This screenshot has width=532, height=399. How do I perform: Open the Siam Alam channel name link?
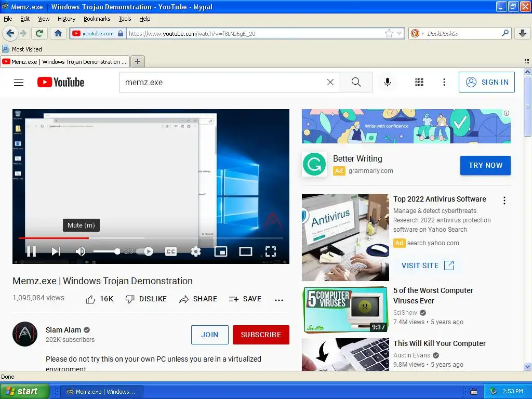[63, 330]
